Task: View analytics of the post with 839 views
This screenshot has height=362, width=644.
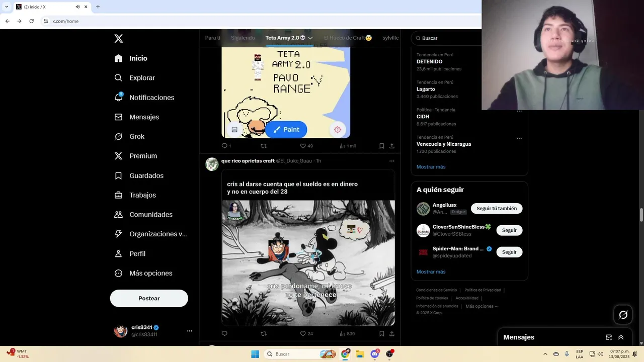Action: (347, 333)
